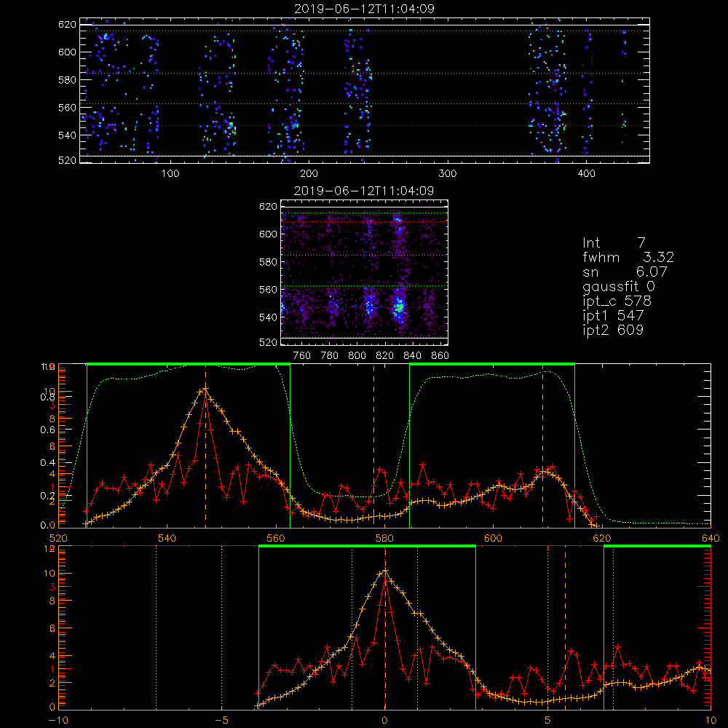Click the timestamp title above the wide top image

point(364,9)
